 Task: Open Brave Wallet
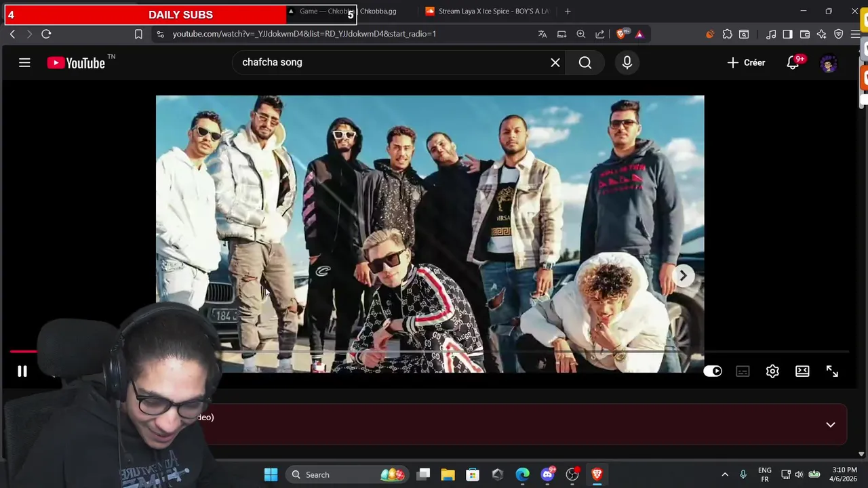point(805,34)
